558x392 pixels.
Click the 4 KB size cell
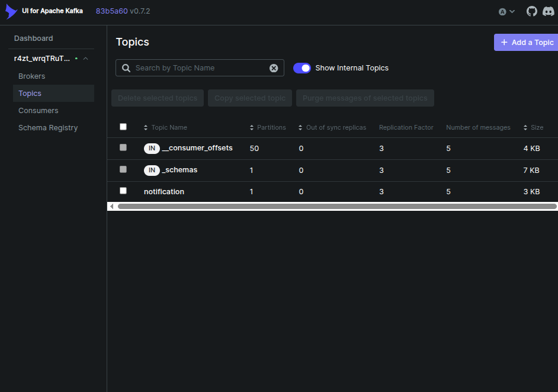tap(532, 149)
